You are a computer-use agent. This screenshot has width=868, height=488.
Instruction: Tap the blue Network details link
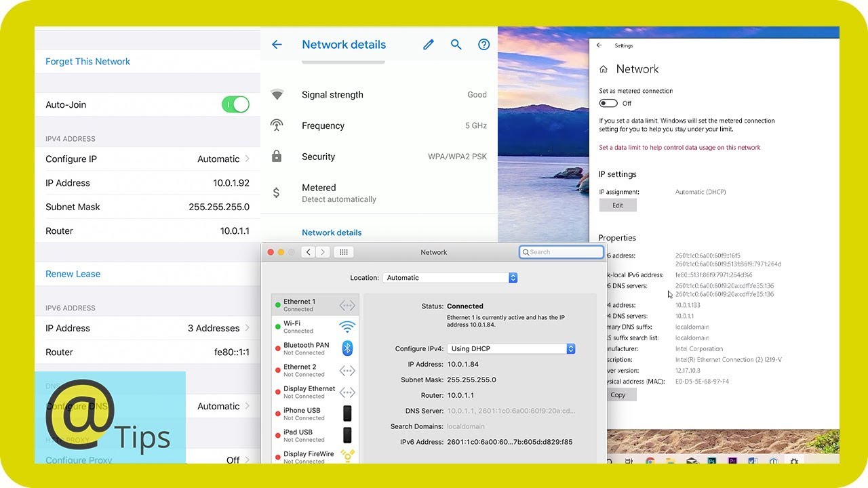coord(332,232)
